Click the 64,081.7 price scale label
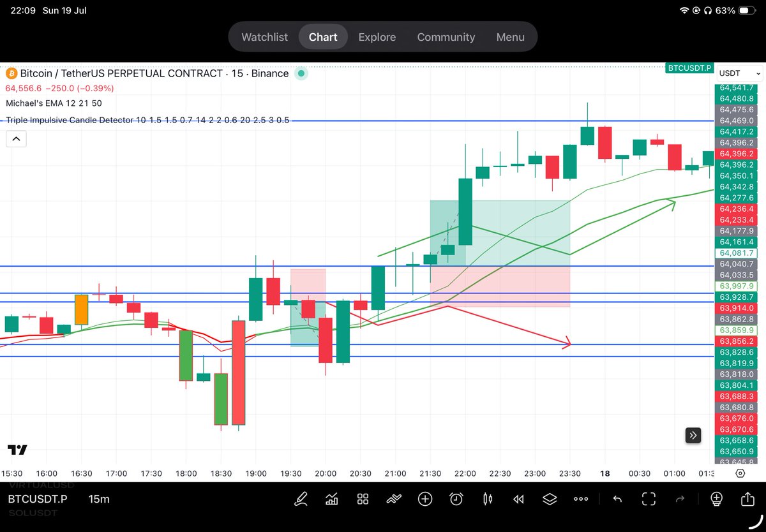Image resolution: width=766 pixels, height=532 pixels. click(737, 253)
